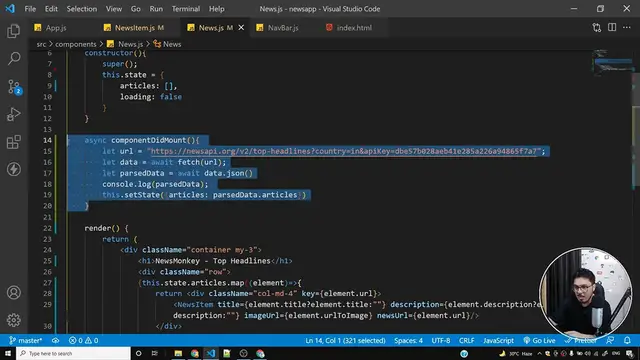Click the News class breadcrumb symbol
This screenshot has height=360, width=640.
pos(172,44)
